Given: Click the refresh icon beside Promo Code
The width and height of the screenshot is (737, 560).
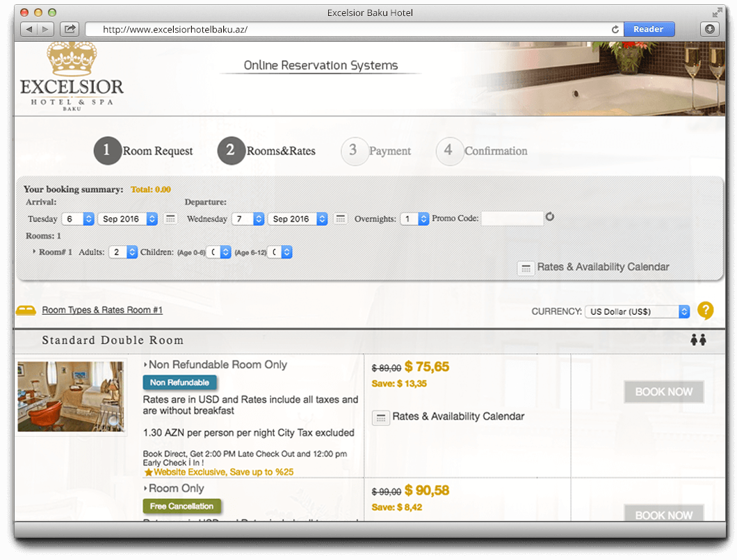Looking at the screenshot, I should click(550, 217).
